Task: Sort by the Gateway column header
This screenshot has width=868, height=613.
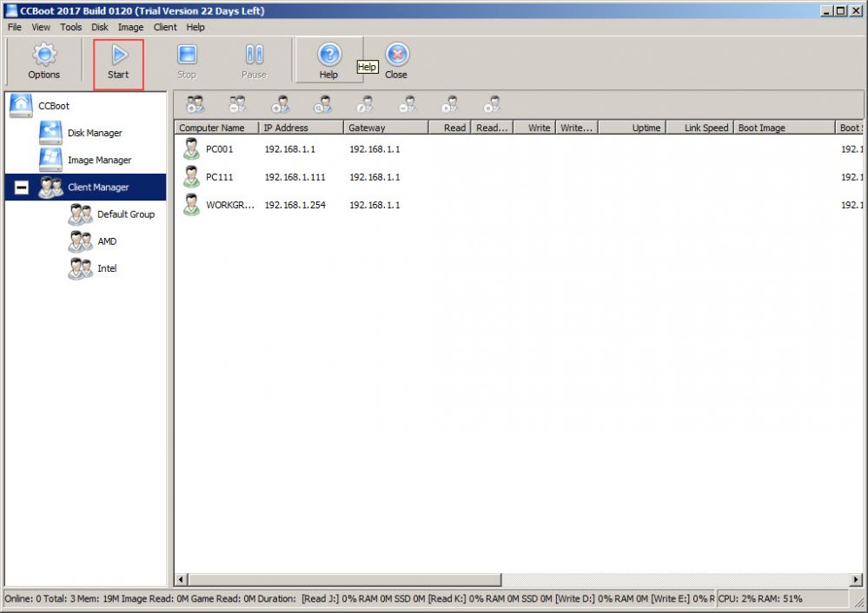Action: point(387,128)
